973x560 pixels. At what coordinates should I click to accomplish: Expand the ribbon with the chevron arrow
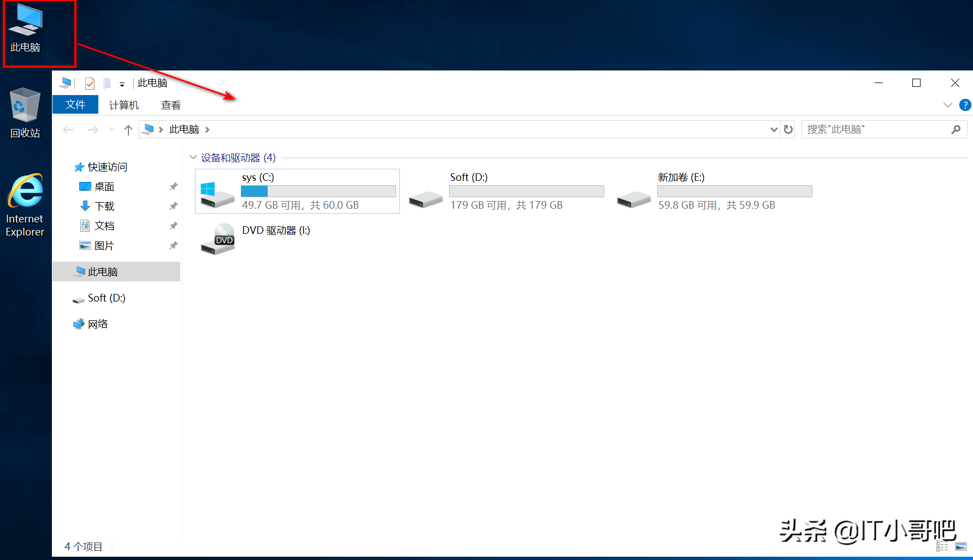[947, 105]
